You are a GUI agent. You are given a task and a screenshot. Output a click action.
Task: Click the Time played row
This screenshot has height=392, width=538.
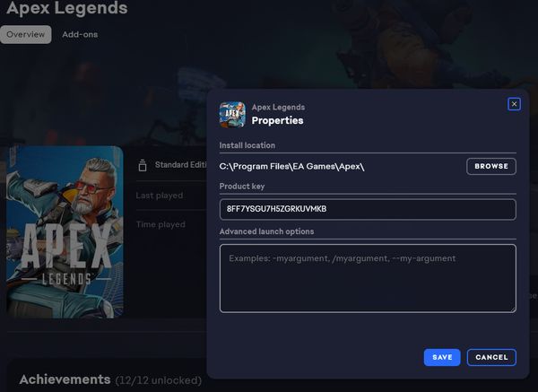tap(171, 224)
